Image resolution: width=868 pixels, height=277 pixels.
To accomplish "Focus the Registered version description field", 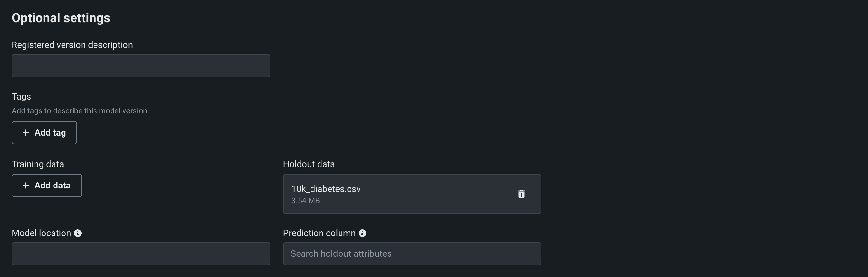I will pos(141,66).
